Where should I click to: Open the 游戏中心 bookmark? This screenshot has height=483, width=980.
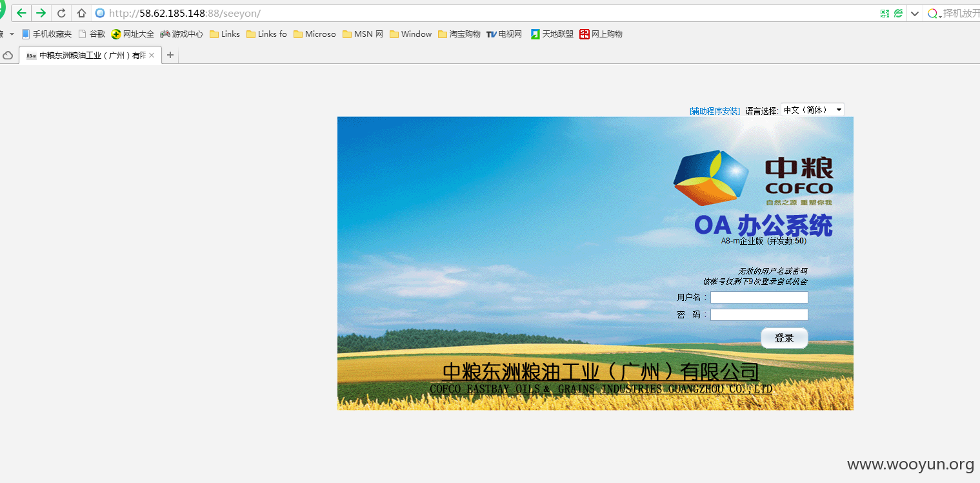pyautogui.click(x=182, y=34)
